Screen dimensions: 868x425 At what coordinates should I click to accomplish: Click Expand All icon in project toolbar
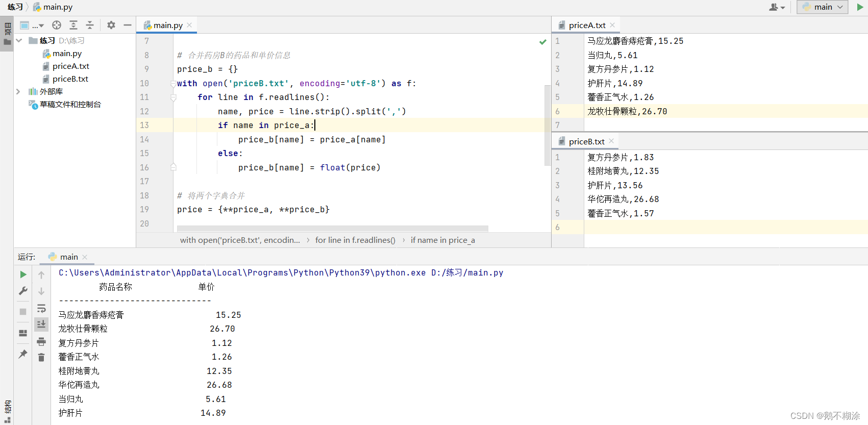(73, 25)
